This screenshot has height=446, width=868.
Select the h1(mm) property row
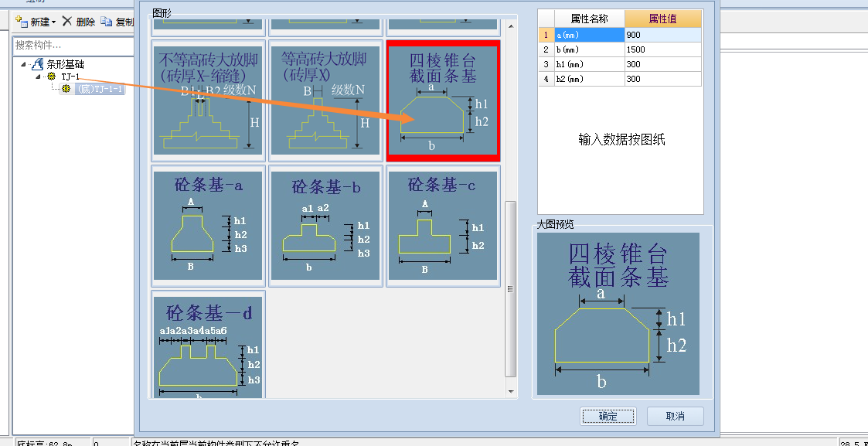point(590,64)
